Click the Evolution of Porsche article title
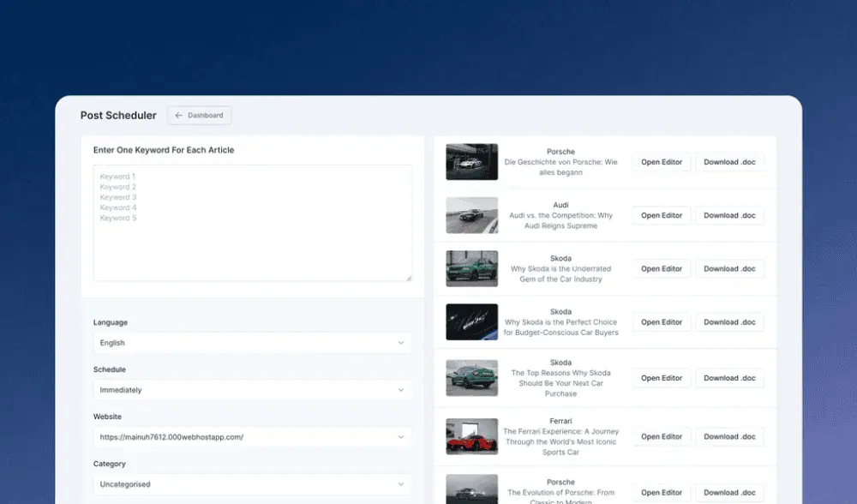The image size is (857, 504). (560, 493)
